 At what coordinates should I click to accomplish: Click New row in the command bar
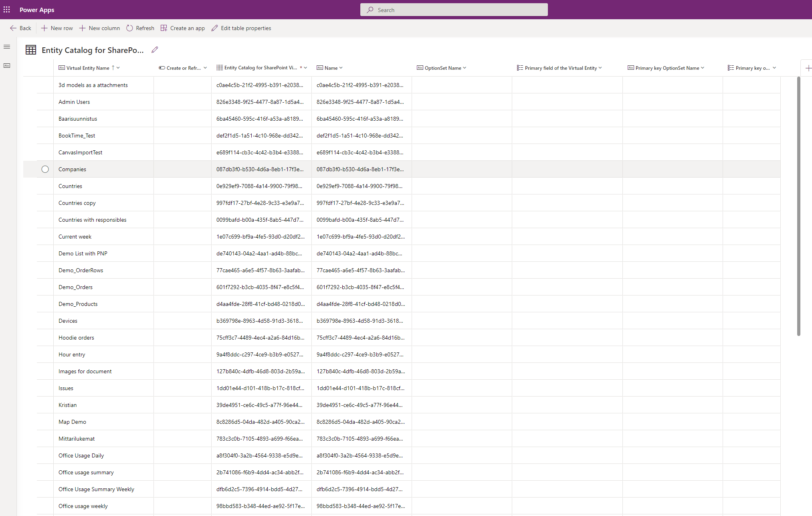[57, 28]
